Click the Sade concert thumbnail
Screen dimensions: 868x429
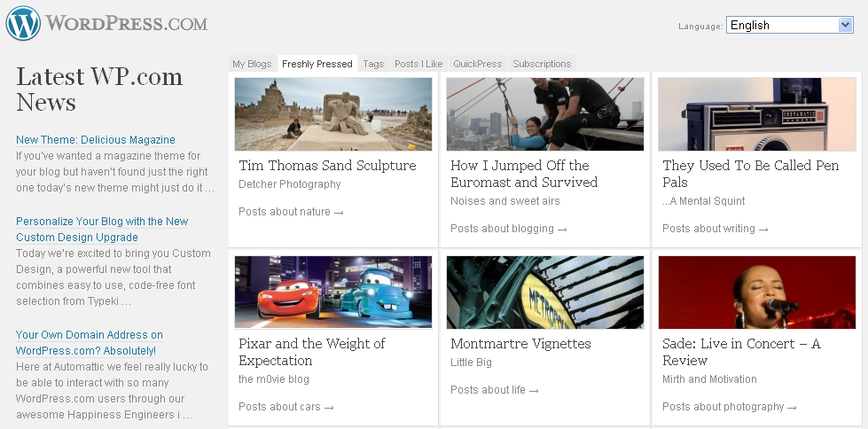click(757, 292)
